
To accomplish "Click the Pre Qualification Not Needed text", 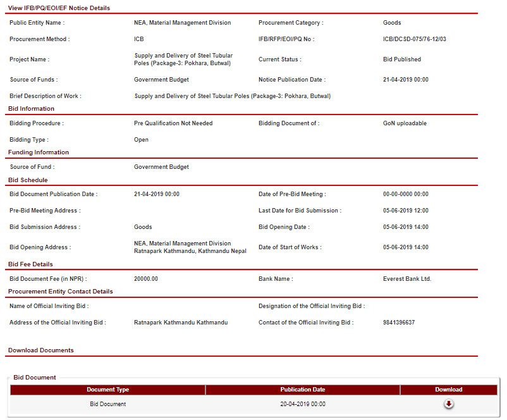I will tap(173, 123).
